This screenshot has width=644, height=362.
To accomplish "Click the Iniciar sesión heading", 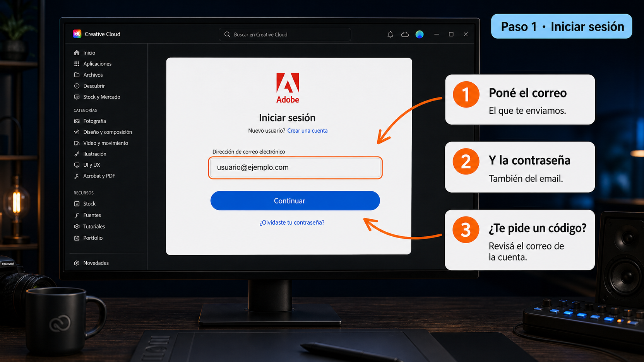I will pyautogui.click(x=287, y=118).
